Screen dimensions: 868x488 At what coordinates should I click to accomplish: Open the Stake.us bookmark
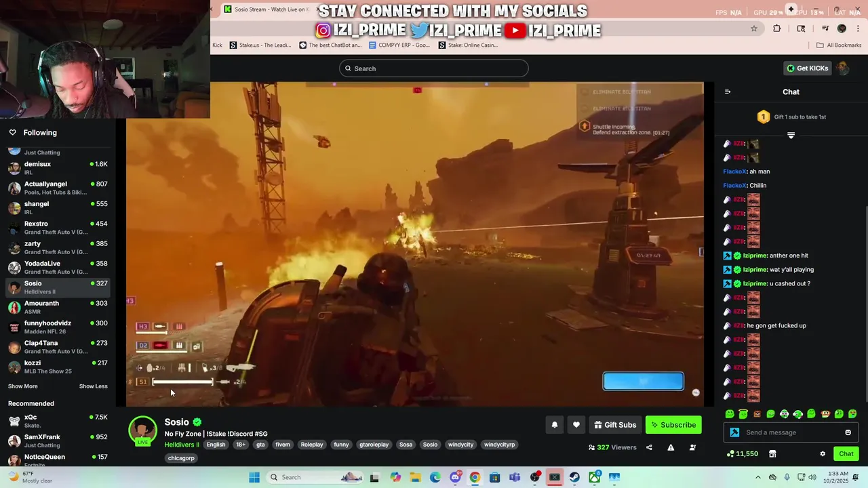260,45
